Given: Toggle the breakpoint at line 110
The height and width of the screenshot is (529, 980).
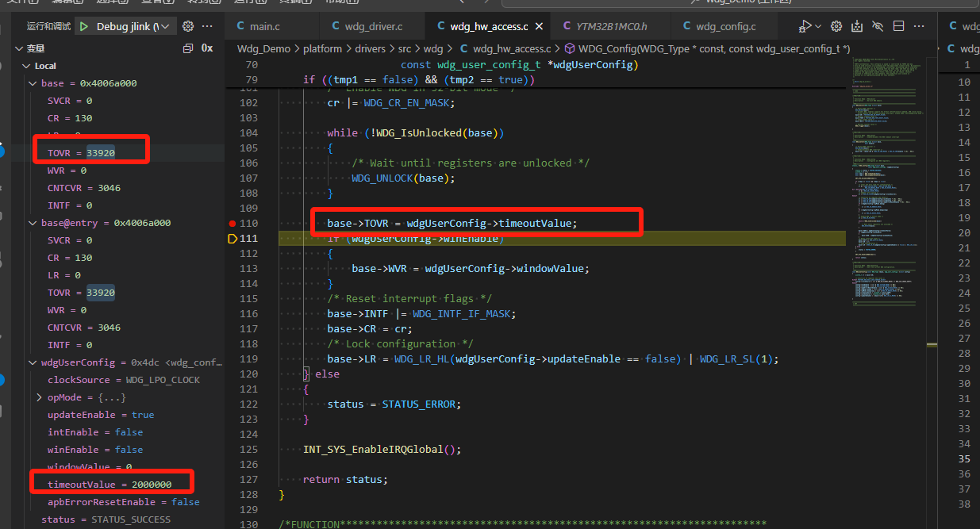Looking at the screenshot, I should (232, 224).
